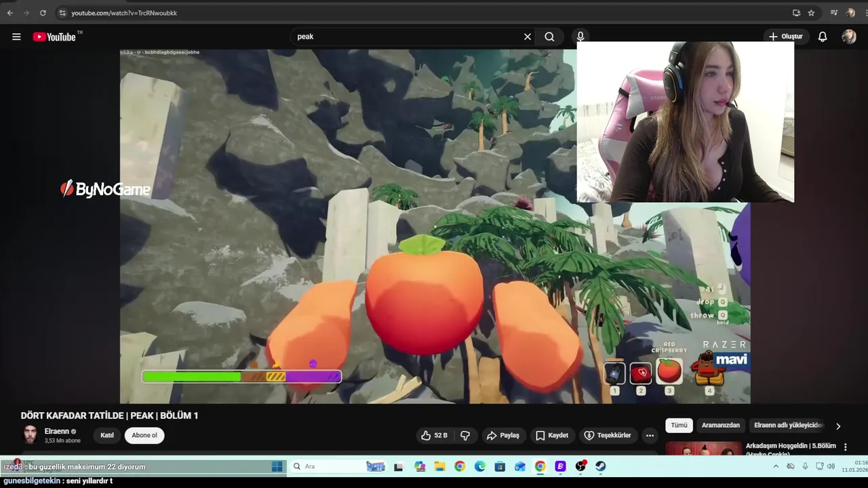
Task: Start voice search with the microphone icon
Action: [580, 37]
